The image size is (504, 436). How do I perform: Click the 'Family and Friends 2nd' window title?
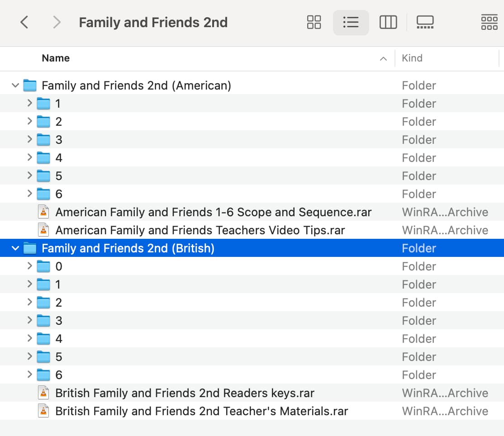pyautogui.click(x=153, y=23)
